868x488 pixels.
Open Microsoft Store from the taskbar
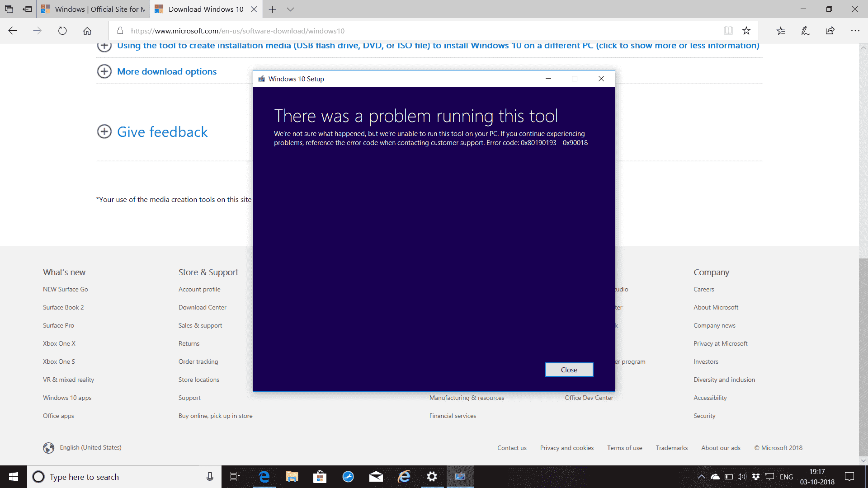click(x=320, y=477)
